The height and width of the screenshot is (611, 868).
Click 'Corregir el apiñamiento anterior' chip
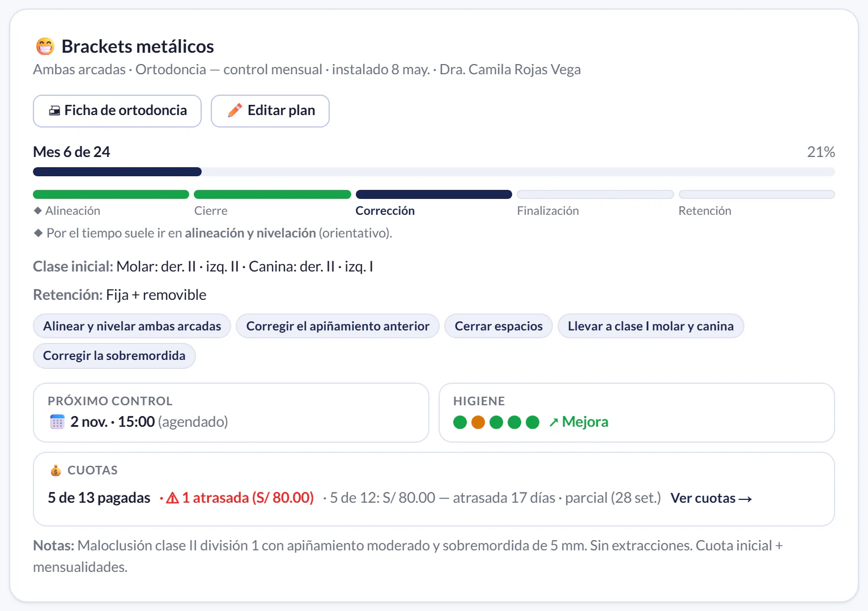click(x=338, y=326)
